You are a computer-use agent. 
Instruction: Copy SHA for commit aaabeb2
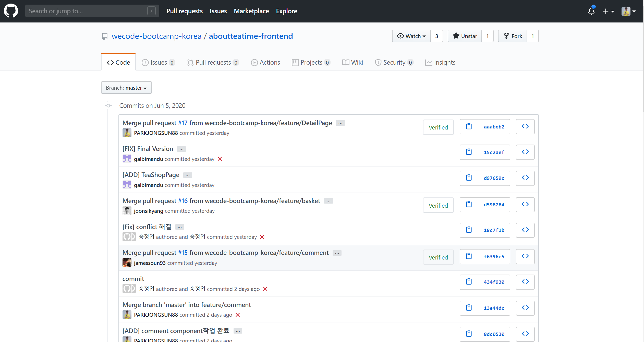469,127
